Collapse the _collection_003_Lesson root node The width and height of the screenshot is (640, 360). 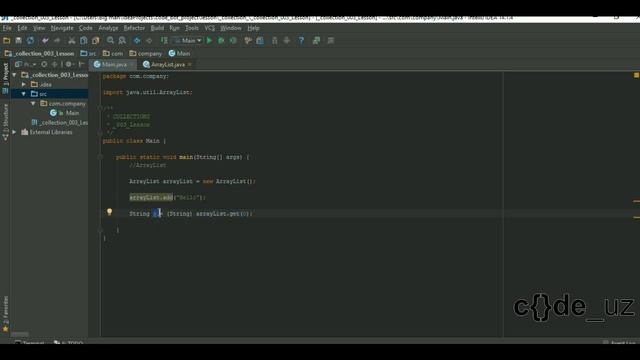tap(15, 75)
